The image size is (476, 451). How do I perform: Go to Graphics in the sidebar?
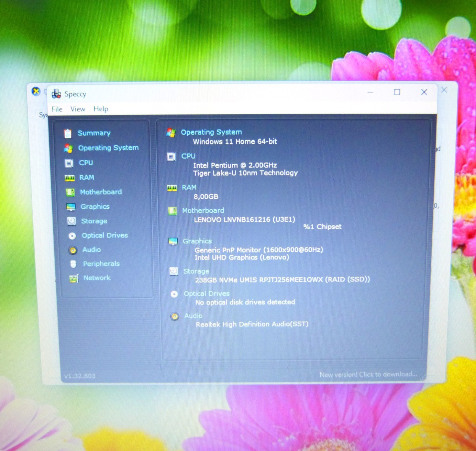(x=95, y=207)
